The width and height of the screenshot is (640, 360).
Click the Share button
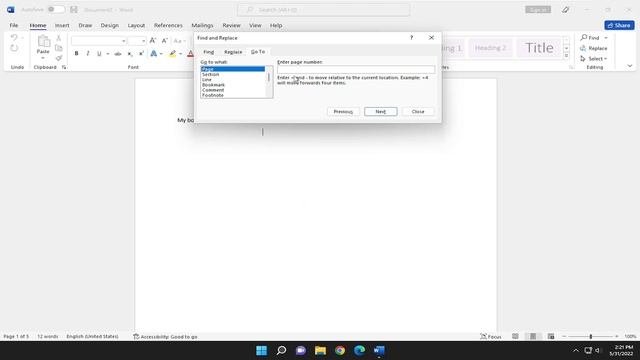tap(619, 25)
